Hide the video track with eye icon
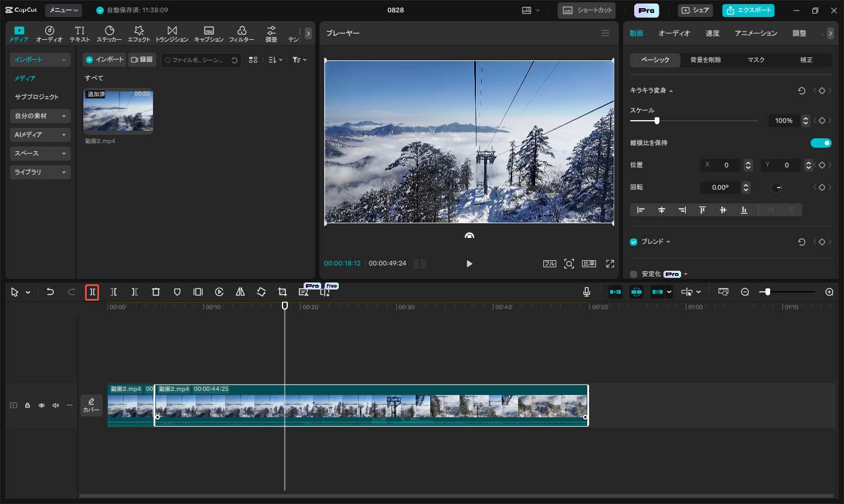 [x=42, y=406]
